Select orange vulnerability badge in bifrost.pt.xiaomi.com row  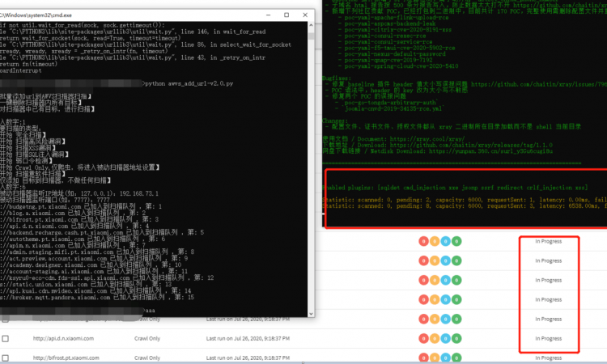435,358
